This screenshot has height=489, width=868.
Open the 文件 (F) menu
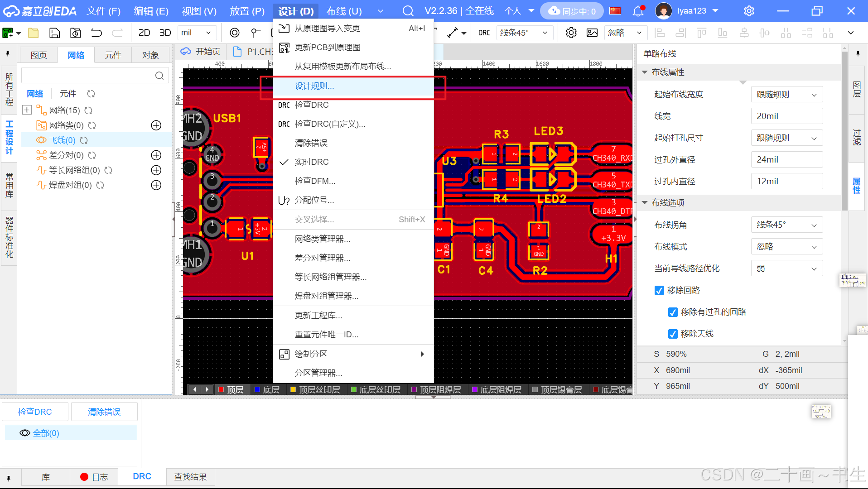(x=103, y=11)
